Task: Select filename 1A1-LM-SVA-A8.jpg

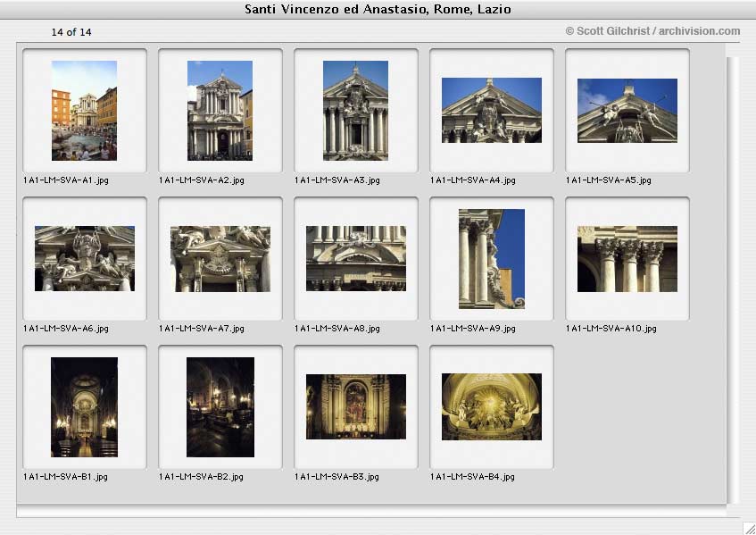Action: (337, 329)
